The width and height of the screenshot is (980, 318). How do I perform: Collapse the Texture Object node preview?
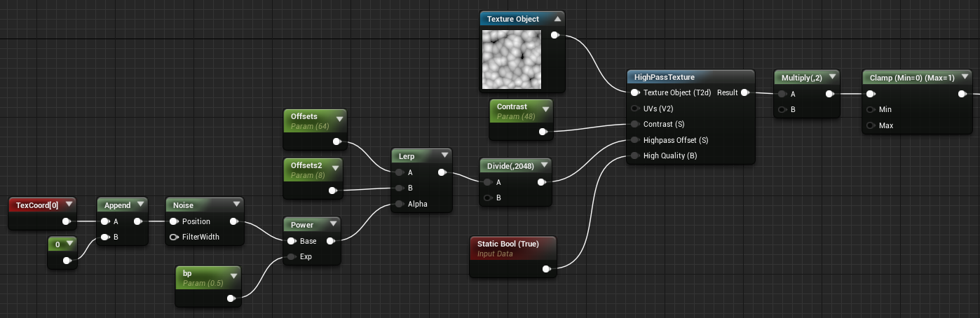[557, 19]
